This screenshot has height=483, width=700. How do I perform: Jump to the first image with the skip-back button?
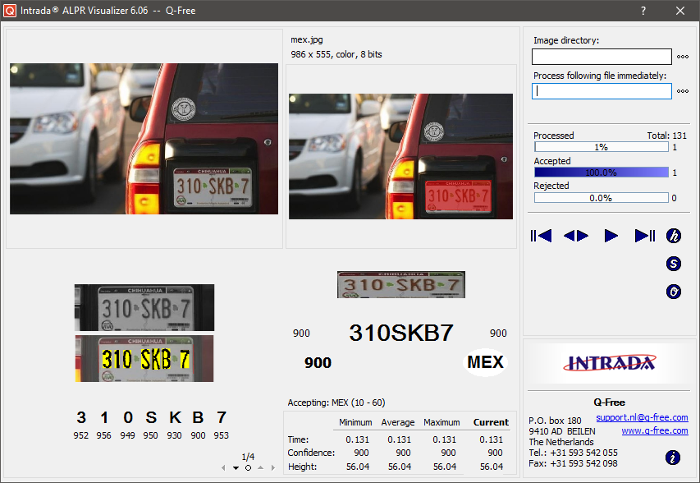point(541,236)
